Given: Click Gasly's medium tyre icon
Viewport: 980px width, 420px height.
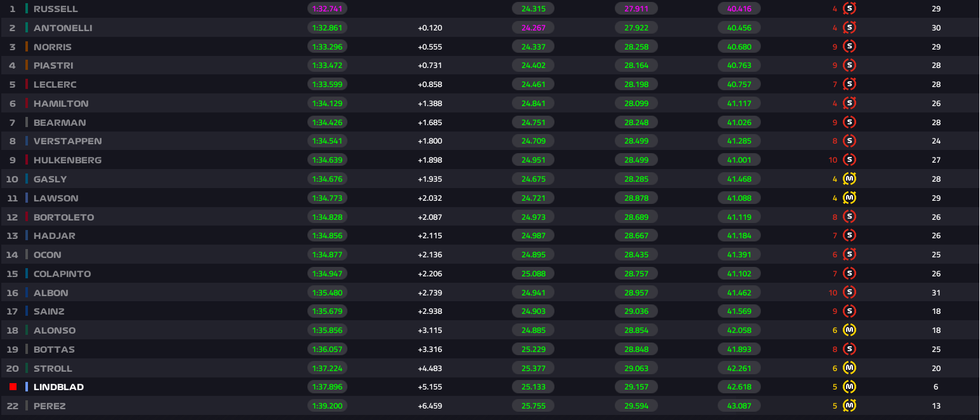Looking at the screenshot, I should coord(849,179).
